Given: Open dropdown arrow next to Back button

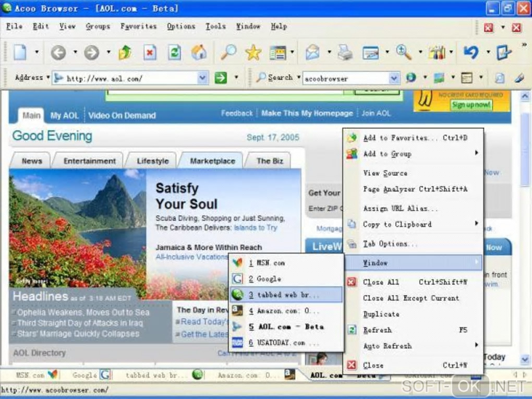Looking at the screenshot, I should coord(75,52).
